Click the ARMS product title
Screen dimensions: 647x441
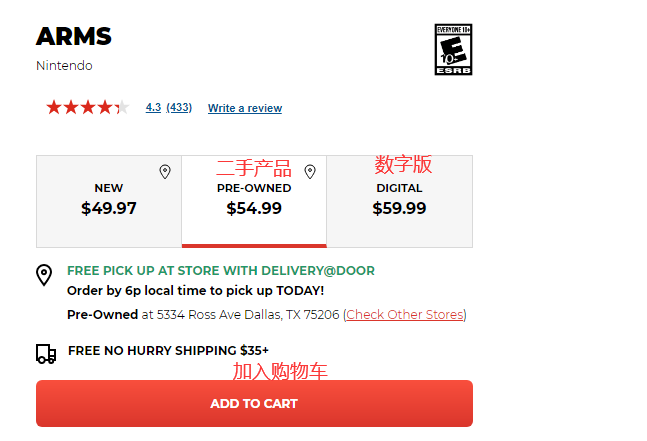(74, 37)
